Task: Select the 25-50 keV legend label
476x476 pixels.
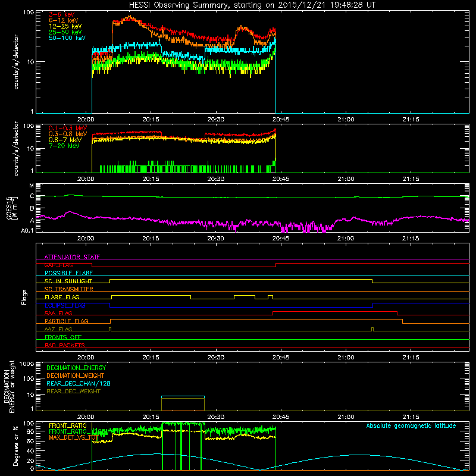Action: [x=65, y=32]
